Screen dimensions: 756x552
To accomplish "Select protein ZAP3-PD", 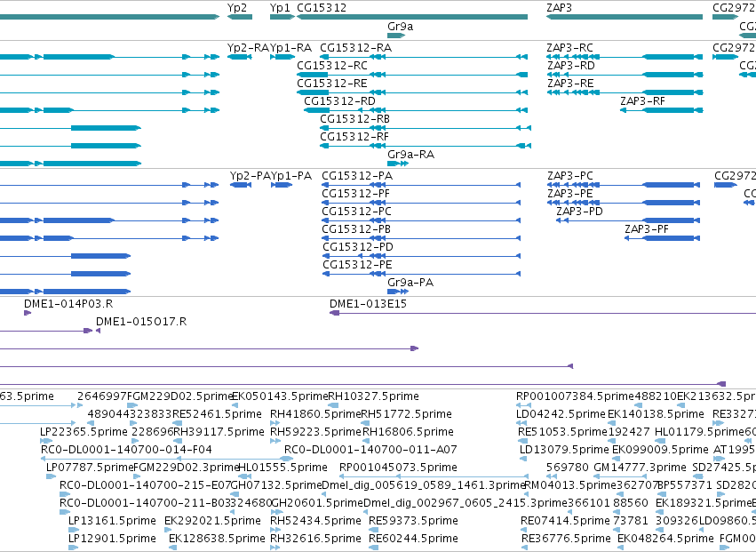I will (x=628, y=220).
